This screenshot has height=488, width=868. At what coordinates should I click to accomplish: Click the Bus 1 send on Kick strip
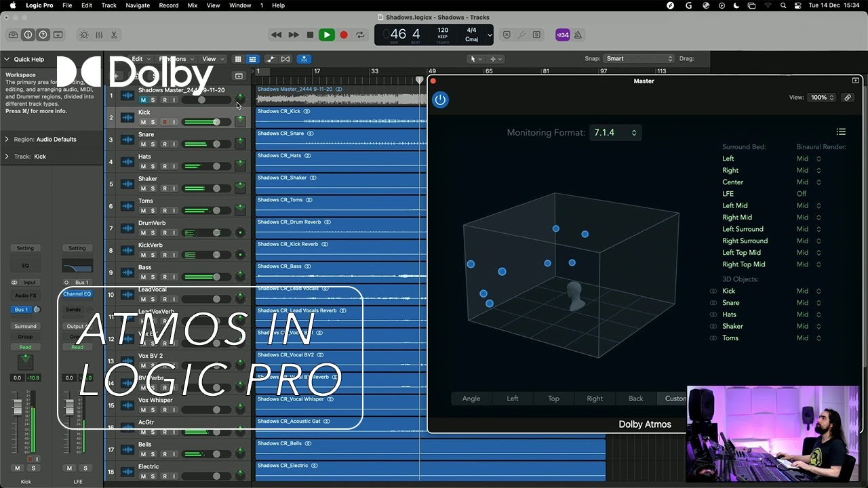click(x=22, y=310)
